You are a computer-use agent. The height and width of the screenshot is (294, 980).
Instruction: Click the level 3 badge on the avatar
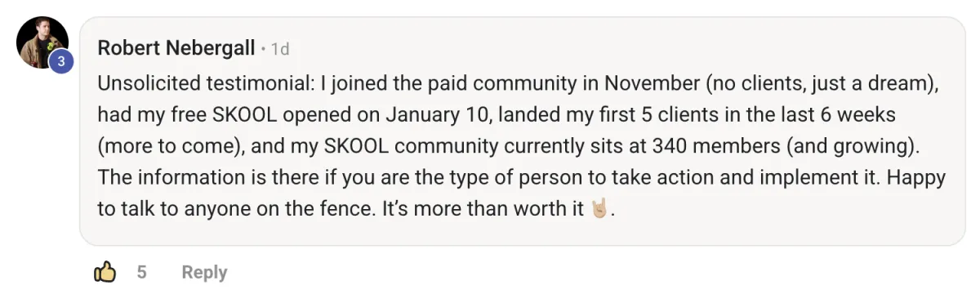[x=60, y=61]
